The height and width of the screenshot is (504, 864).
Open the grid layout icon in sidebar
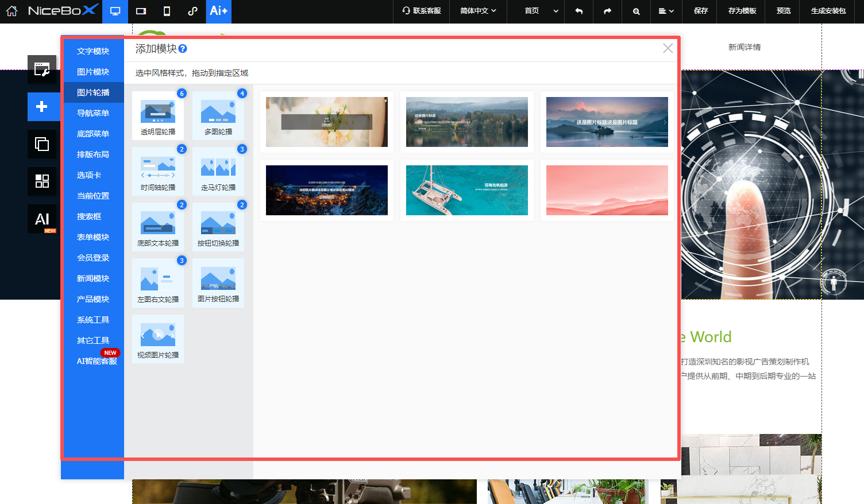pyautogui.click(x=42, y=181)
